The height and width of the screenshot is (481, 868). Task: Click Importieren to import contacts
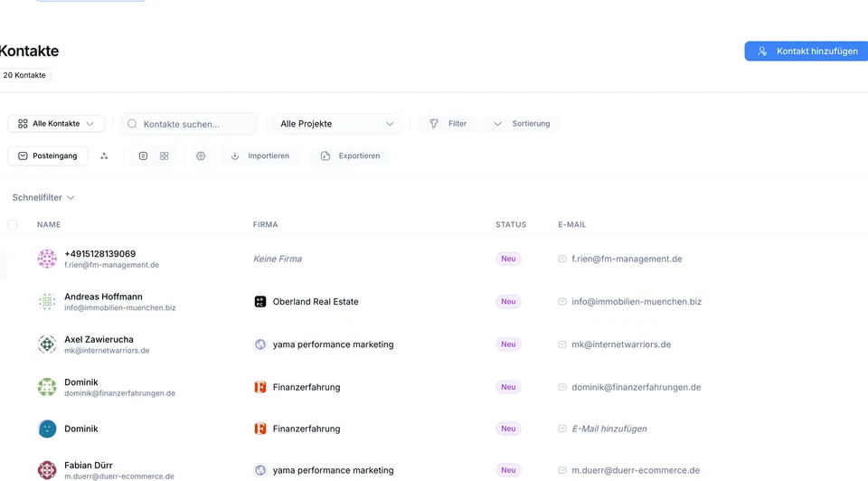(260, 156)
